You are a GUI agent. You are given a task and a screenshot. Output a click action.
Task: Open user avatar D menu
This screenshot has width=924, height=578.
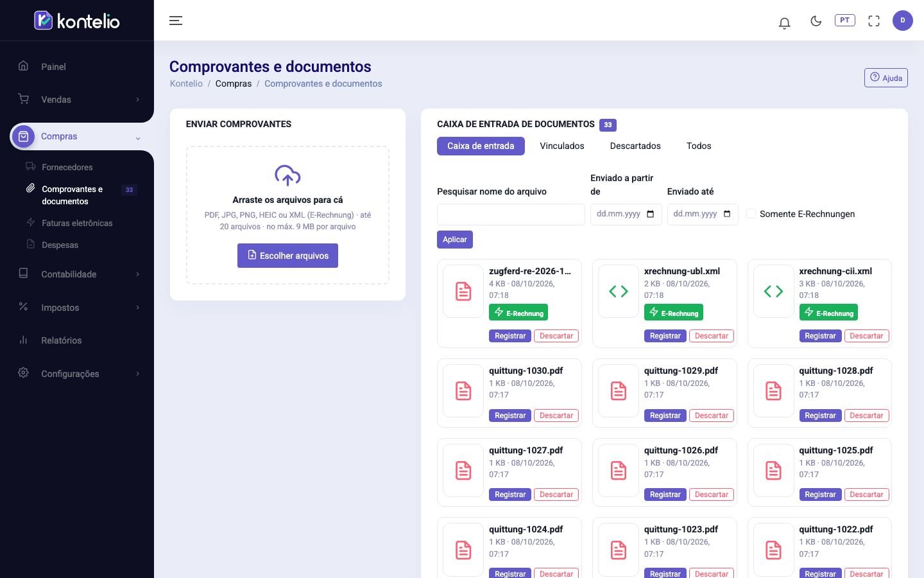903,21
